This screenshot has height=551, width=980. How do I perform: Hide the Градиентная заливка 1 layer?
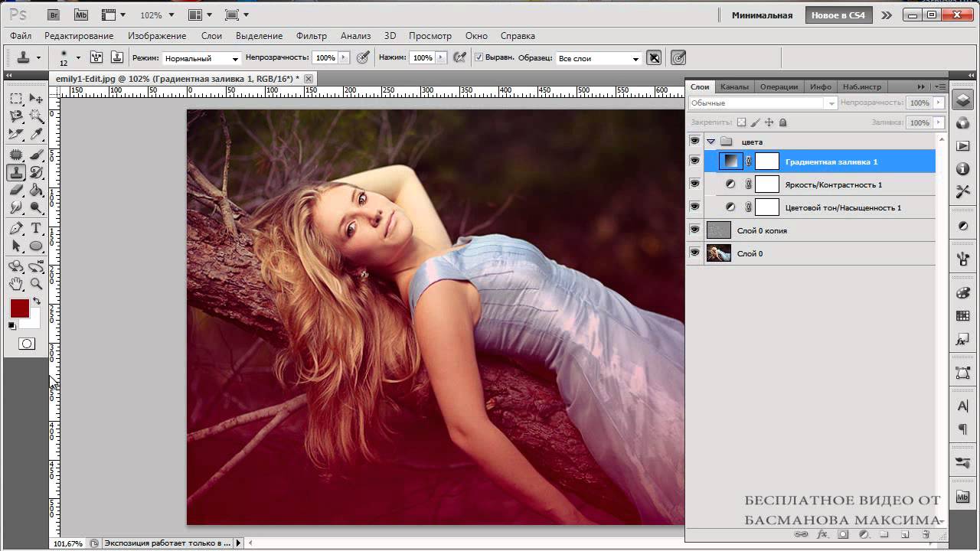694,161
